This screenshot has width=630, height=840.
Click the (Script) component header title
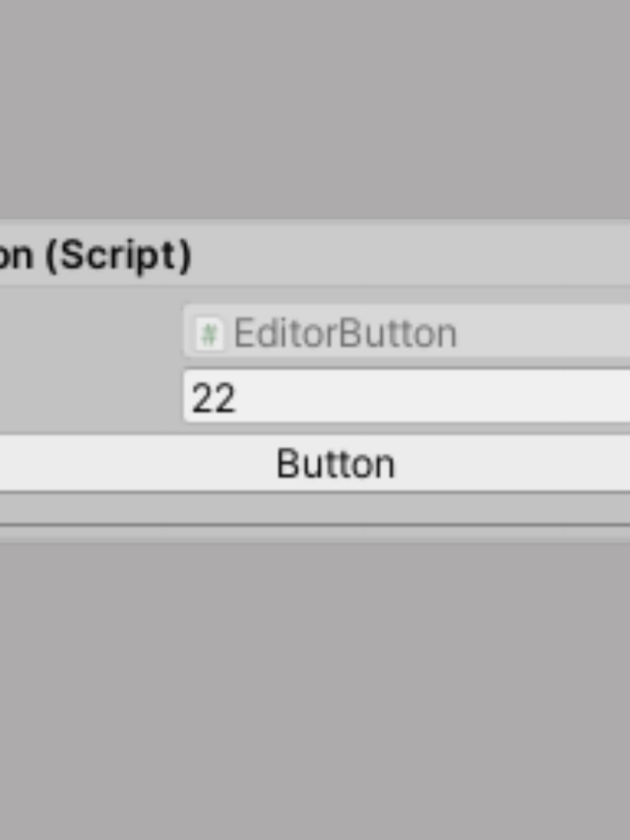(95, 255)
